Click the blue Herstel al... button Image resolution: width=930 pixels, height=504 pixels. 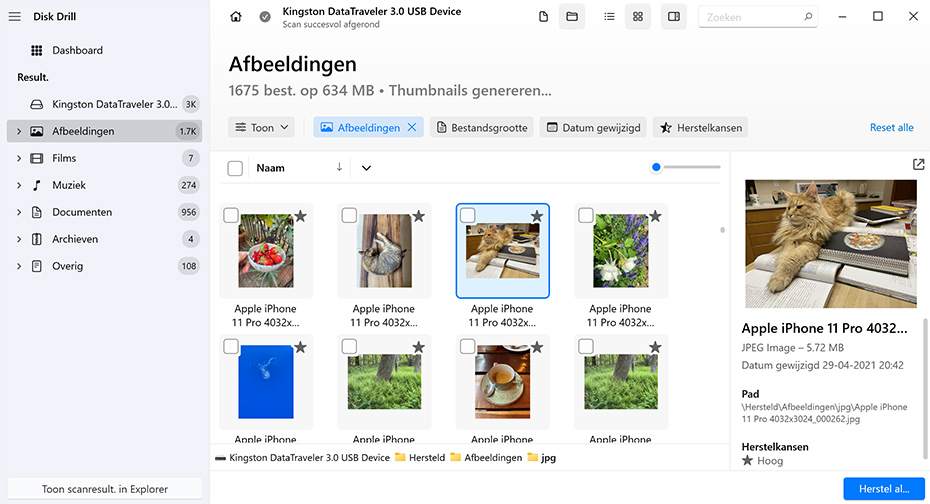coord(883,489)
